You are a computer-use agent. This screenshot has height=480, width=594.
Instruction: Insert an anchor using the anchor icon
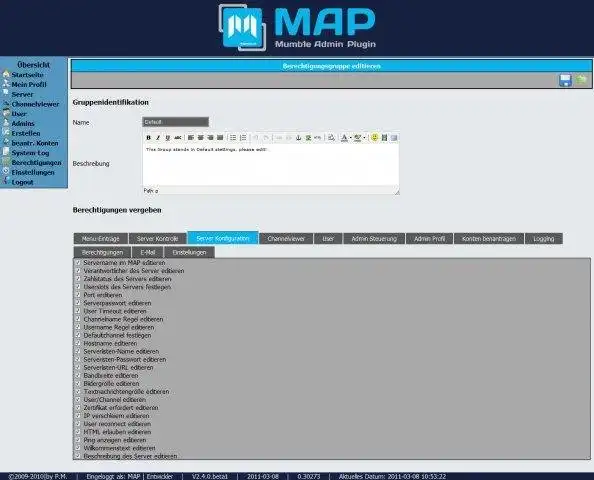point(299,138)
